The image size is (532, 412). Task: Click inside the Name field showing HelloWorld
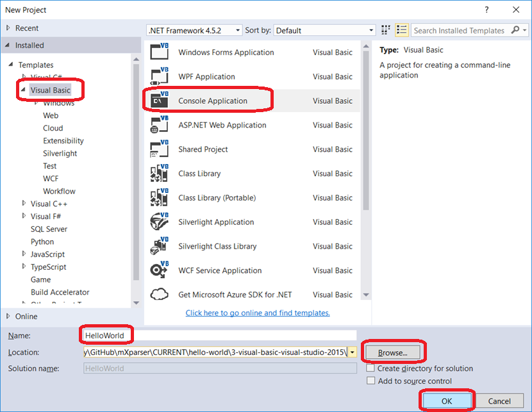105,334
